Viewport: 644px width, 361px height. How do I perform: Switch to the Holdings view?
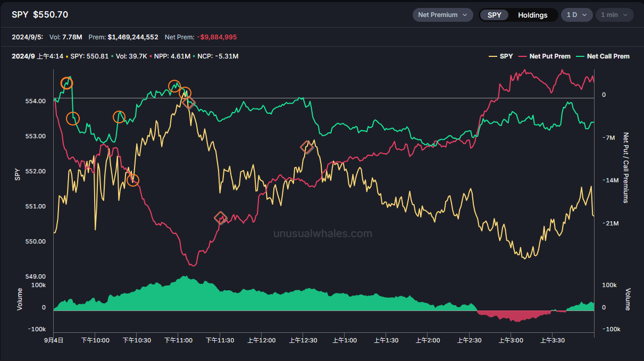(532, 15)
